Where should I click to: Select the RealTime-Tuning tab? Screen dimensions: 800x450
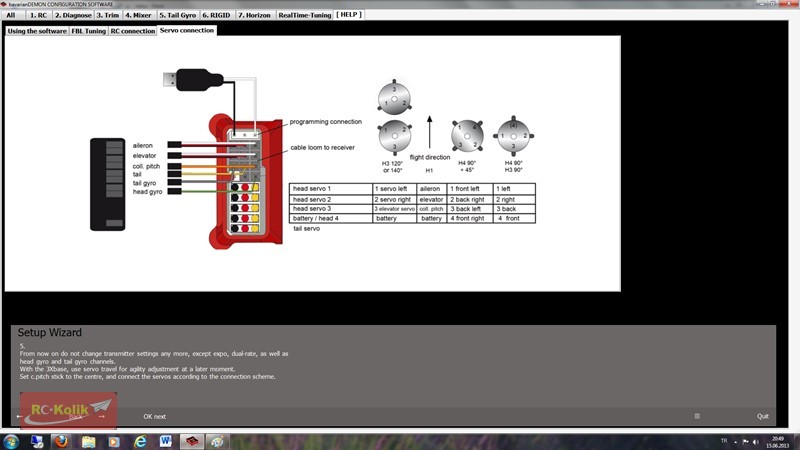pyautogui.click(x=305, y=15)
